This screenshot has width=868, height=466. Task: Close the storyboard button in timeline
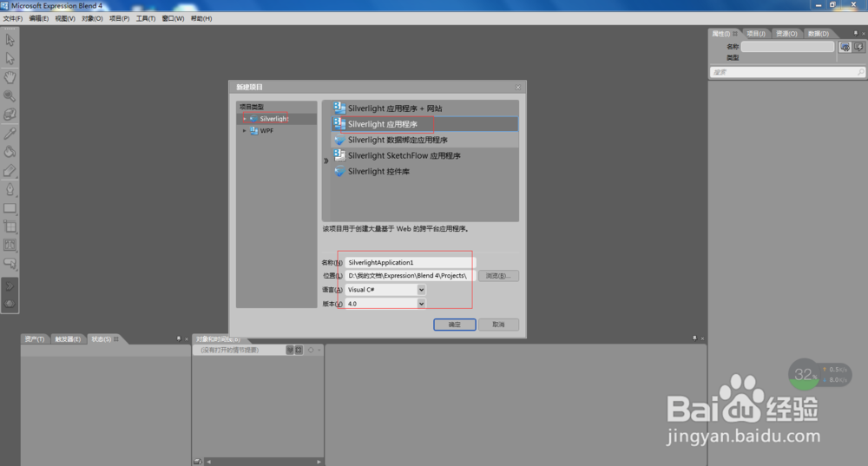(x=299, y=350)
